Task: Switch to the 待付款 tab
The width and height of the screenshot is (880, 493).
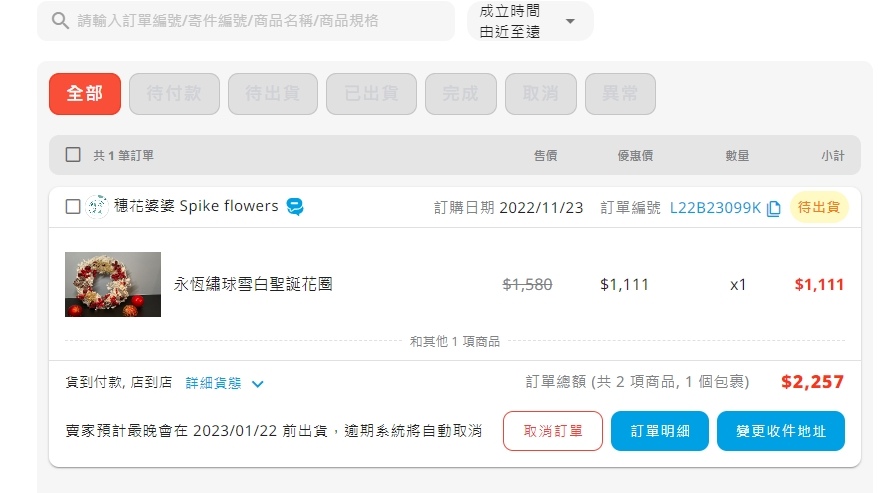Action: point(174,94)
